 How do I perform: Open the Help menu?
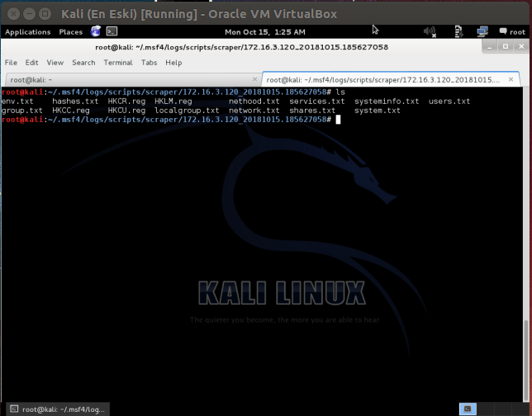pyautogui.click(x=173, y=63)
